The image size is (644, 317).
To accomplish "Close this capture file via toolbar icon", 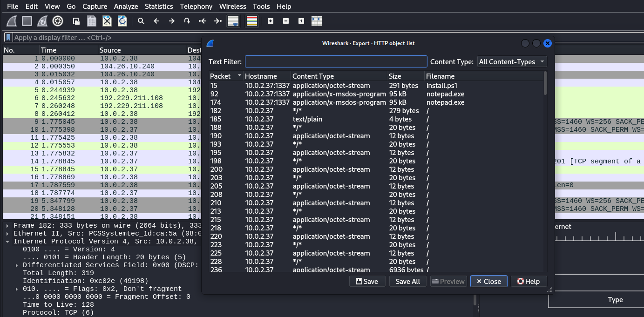I will pyautogui.click(x=107, y=21).
